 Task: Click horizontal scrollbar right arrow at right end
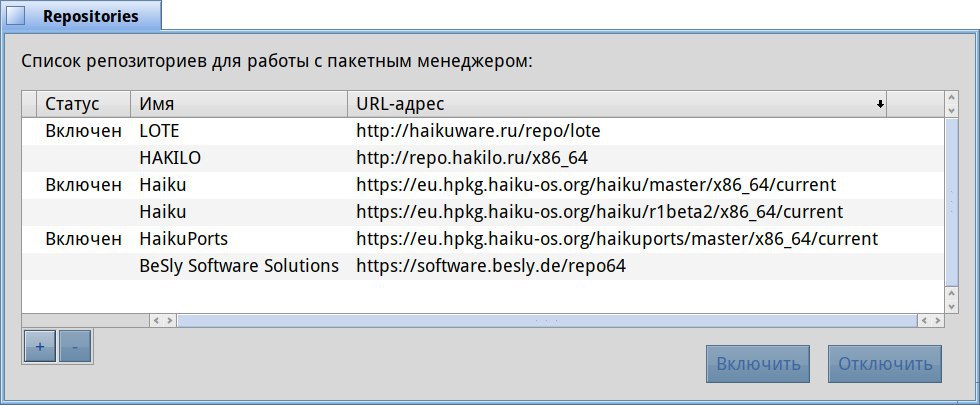937,321
